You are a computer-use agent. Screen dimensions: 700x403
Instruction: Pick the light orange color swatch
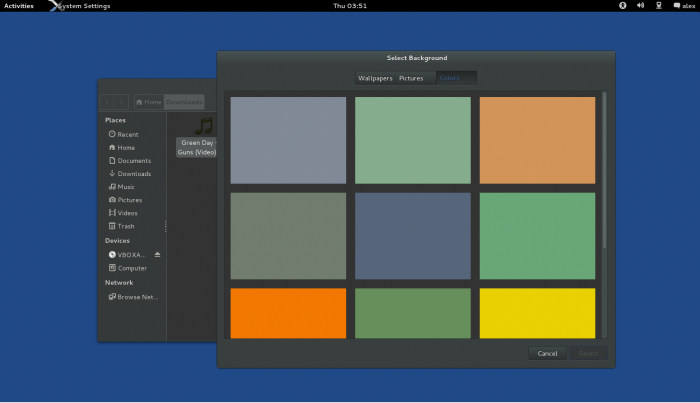(537, 140)
